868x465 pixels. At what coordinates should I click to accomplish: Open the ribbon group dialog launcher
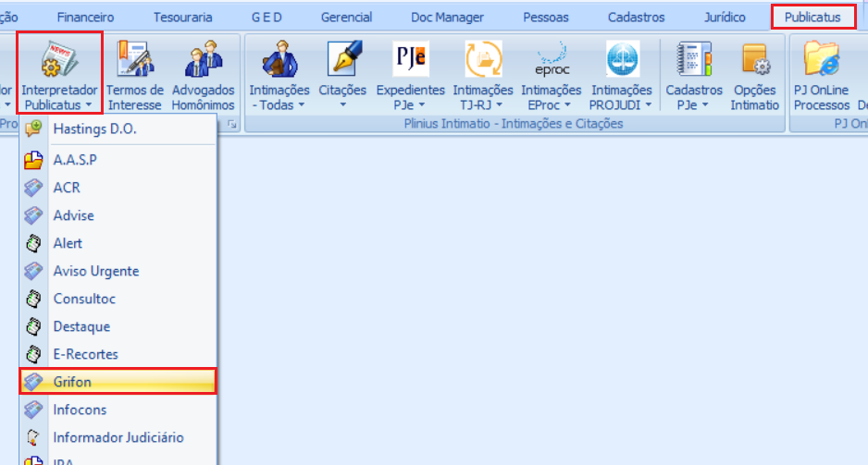(232, 125)
